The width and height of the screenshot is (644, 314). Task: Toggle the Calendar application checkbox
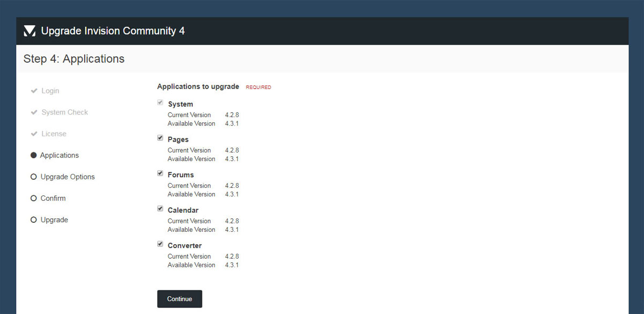click(x=160, y=209)
